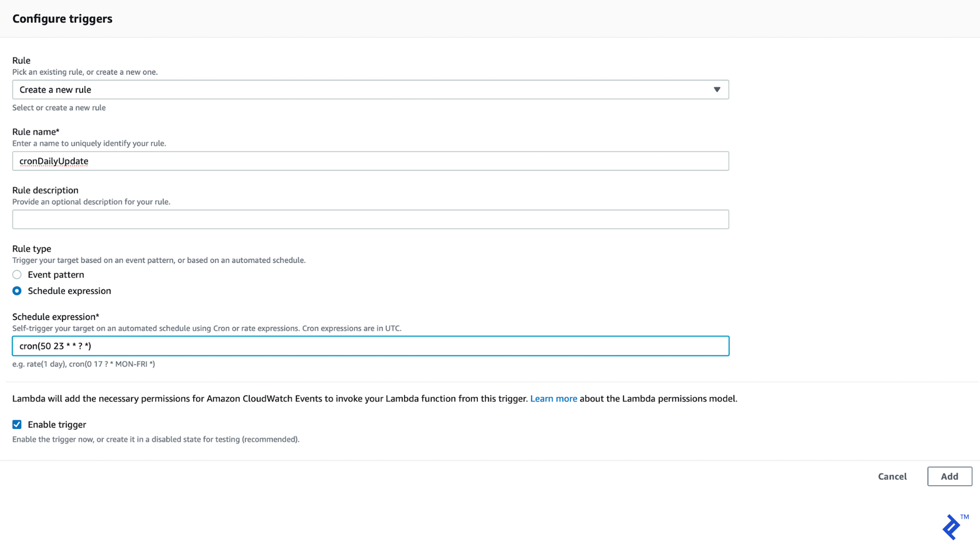980x558 pixels.
Task: Open the rule picker showing "Create a new rule"
Action: point(370,89)
